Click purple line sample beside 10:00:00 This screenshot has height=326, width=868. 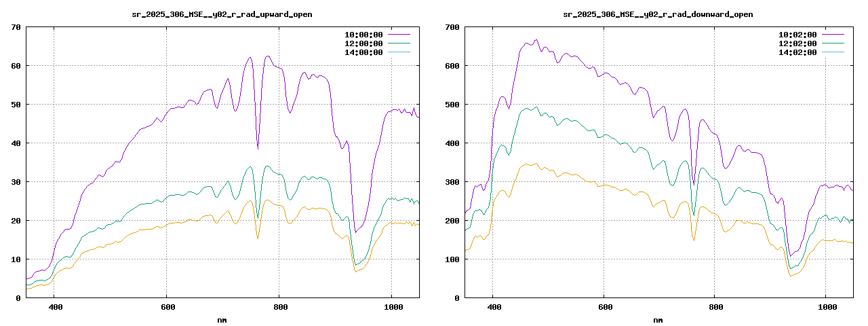[x=399, y=35]
